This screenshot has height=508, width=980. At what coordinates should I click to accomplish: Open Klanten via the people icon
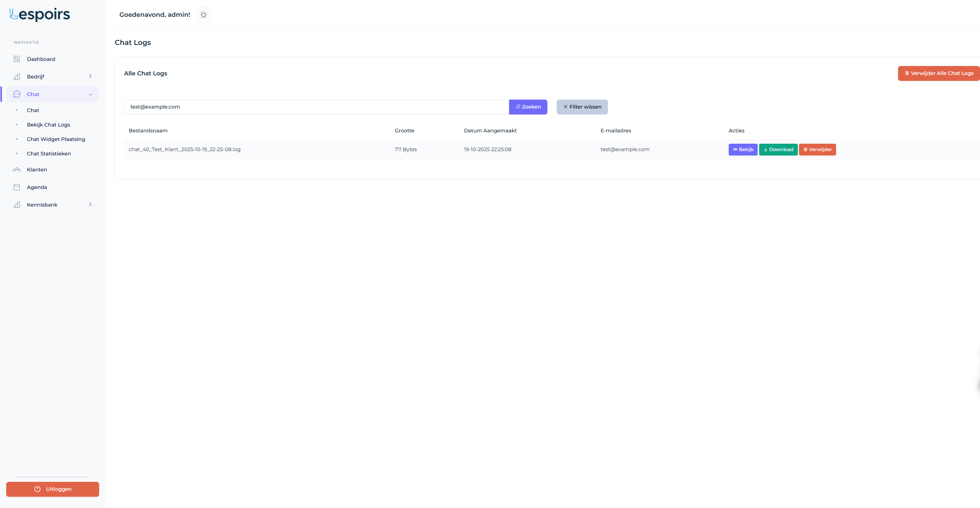17,169
